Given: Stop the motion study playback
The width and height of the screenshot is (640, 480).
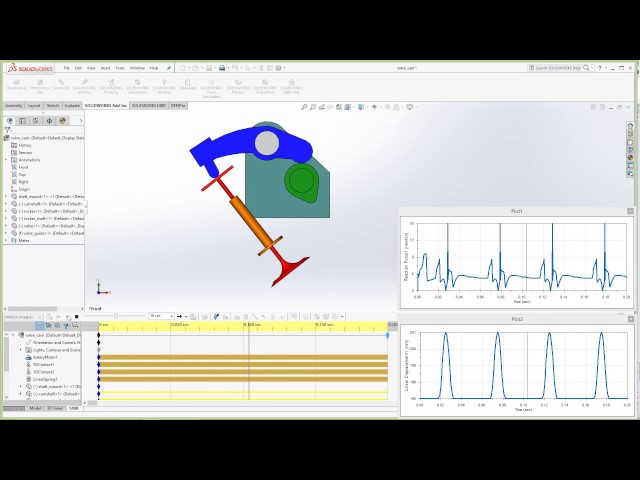Looking at the screenshot, I should pos(77,317).
